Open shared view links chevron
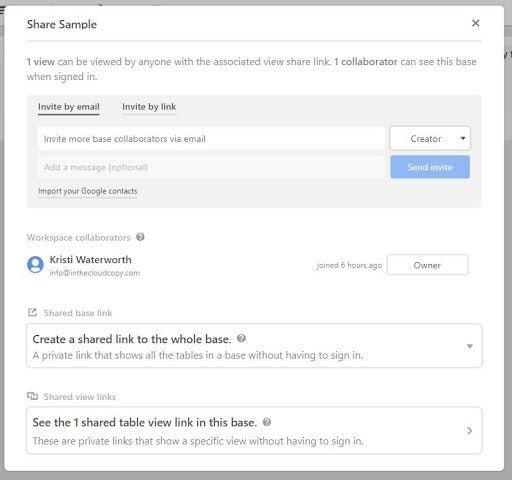 469,431
